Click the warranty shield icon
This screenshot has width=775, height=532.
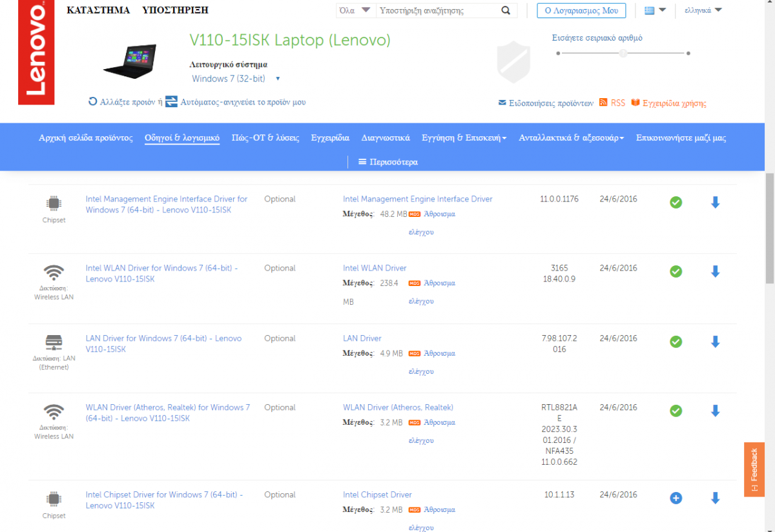513,62
